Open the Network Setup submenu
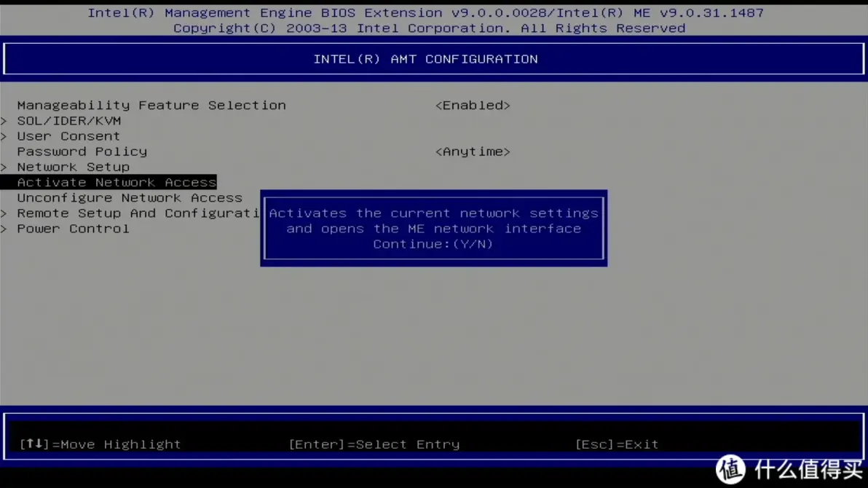Viewport: 868px width, 488px height. 73,167
